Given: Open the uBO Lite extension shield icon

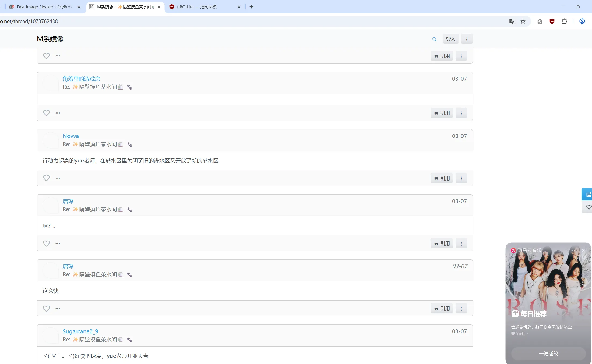Looking at the screenshot, I should click(552, 21).
